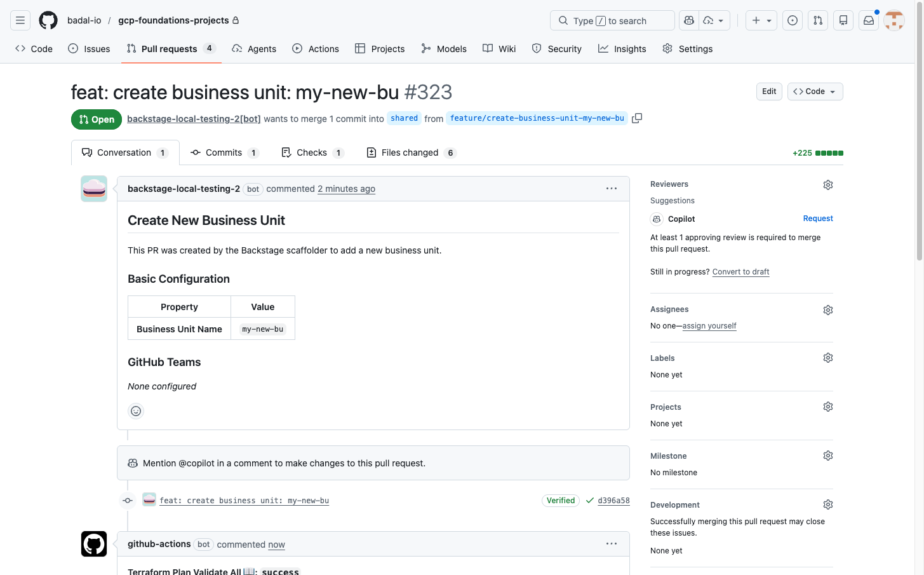Open the sidebar Projects gear settings
The height and width of the screenshot is (575, 924).
pyautogui.click(x=828, y=407)
